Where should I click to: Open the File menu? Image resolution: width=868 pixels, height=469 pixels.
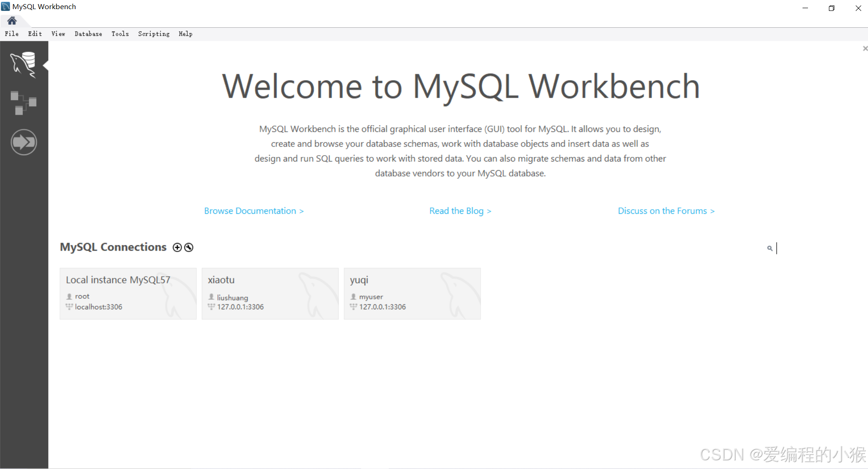tap(12, 34)
